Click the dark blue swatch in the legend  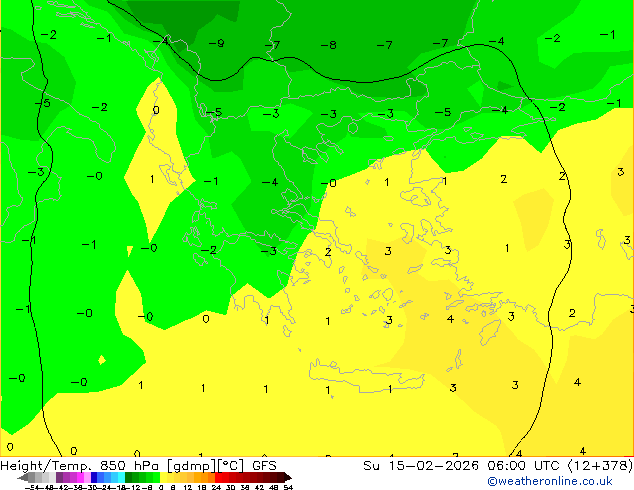point(94,477)
